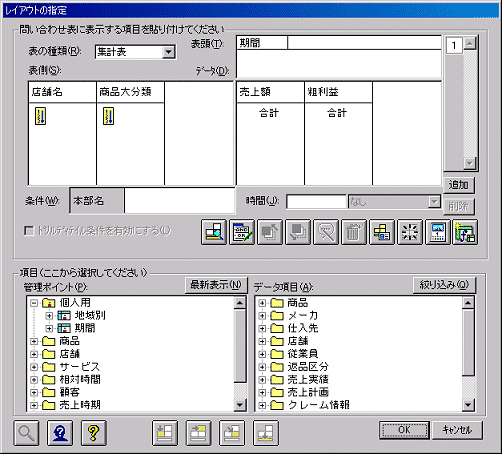Click the grayed speech bubble pen icon
Viewport: 502px width, 454px height.
click(x=326, y=232)
